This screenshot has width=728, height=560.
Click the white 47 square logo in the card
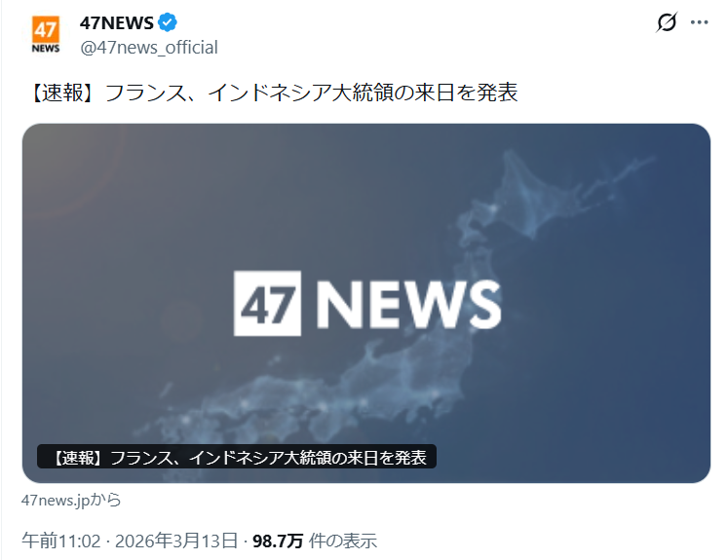click(267, 303)
